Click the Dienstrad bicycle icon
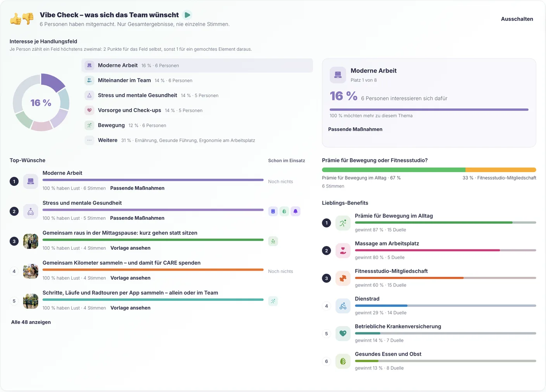 click(343, 306)
